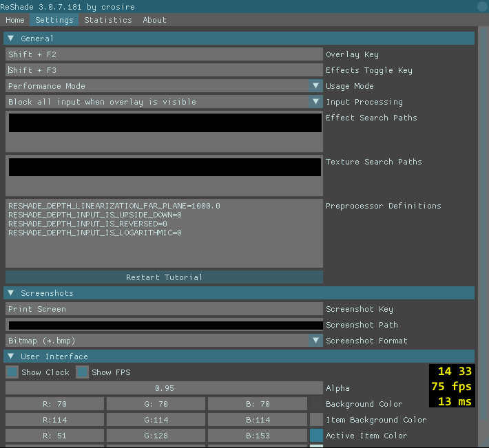The image size is (489, 448).
Task: Click the RESHADE_DEPTH_INPUT_IS_LOGARITHMIC=0 line
Action: tap(95, 233)
